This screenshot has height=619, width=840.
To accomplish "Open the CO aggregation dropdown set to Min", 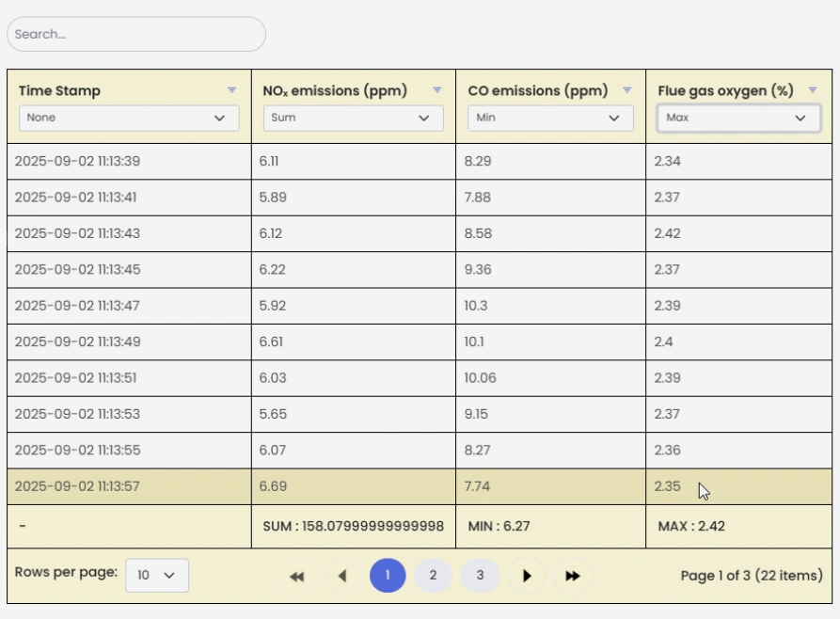I will (x=550, y=118).
